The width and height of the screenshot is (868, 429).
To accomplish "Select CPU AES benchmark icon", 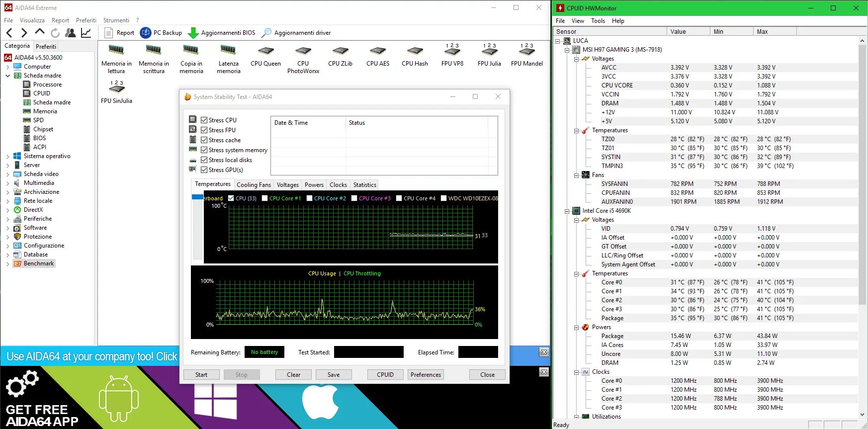I will [x=378, y=56].
